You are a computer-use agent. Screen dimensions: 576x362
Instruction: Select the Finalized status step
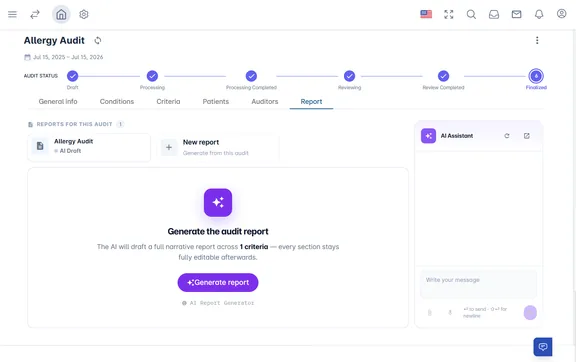tap(536, 76)
